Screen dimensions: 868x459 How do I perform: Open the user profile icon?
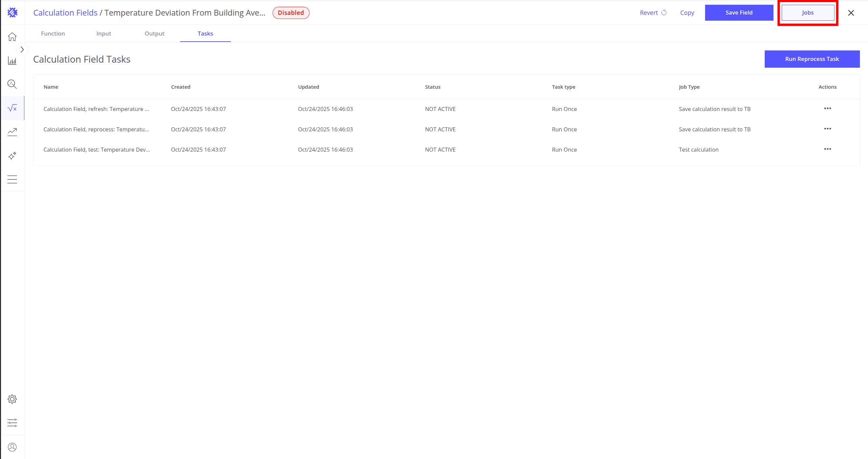[x=12, y=447]
